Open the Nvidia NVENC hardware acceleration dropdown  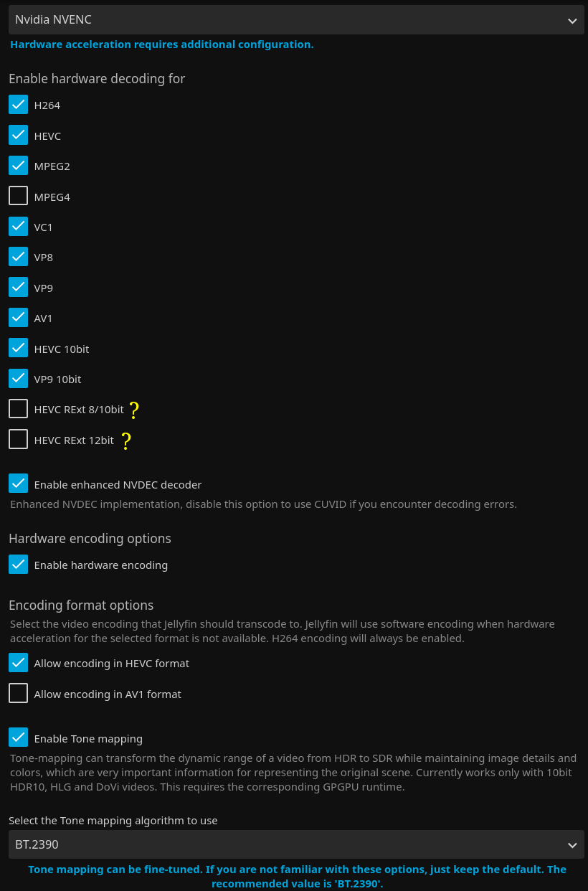296,20
